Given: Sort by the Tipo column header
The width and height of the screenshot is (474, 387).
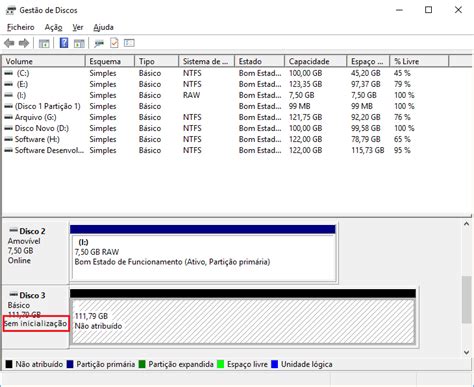Looking at the screenshot, I should coord(157,61).
